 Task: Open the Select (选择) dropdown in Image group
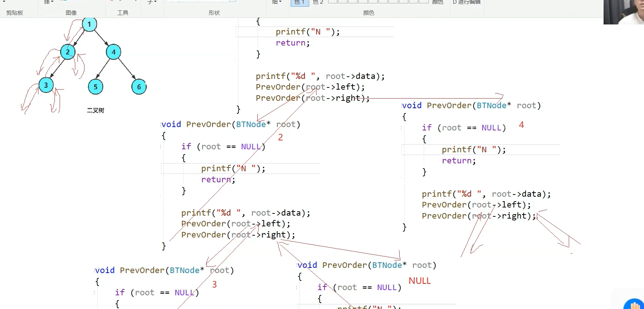(x=49, y=2)
